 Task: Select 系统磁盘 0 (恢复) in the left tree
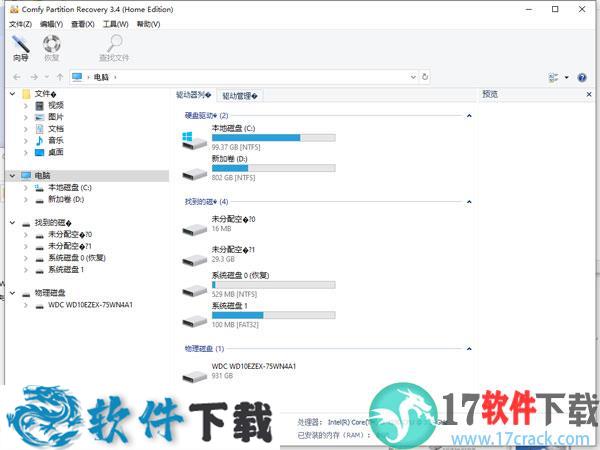(77, 258)
